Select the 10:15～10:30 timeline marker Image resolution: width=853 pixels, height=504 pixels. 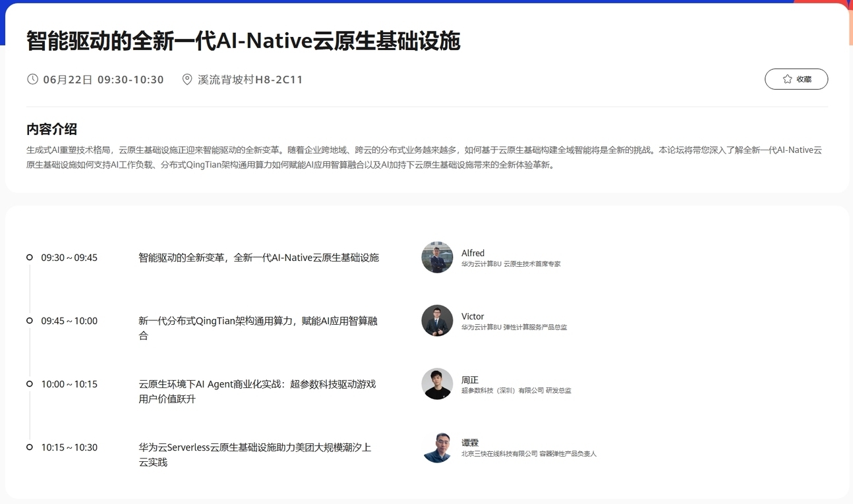(x=30, y=447)
